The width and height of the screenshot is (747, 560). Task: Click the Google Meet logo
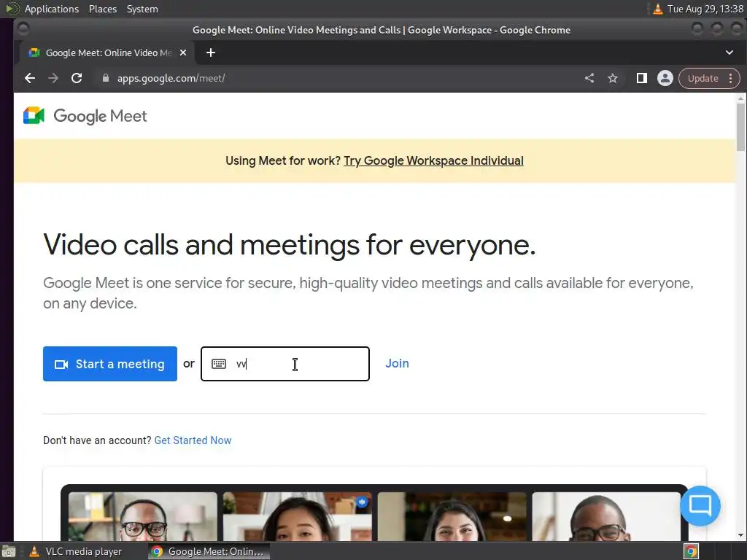click(x=85, y=116)
